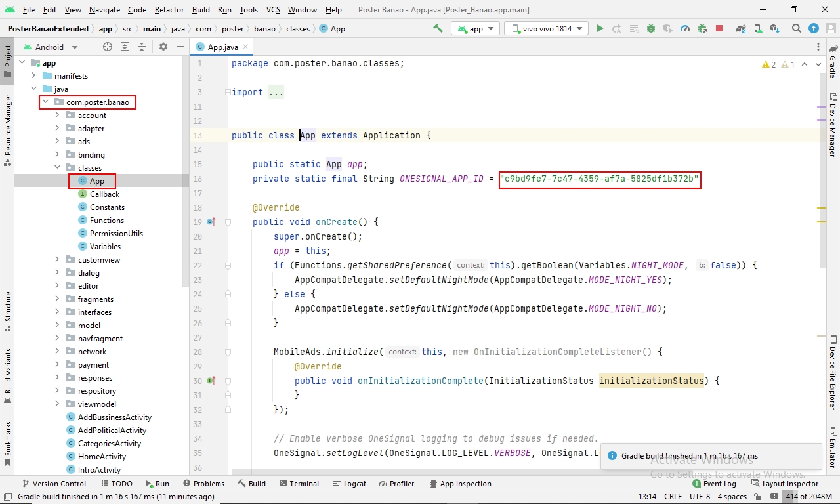
Task: Start debugging with the Debug bug icon
Action: (x=650, y=28)
